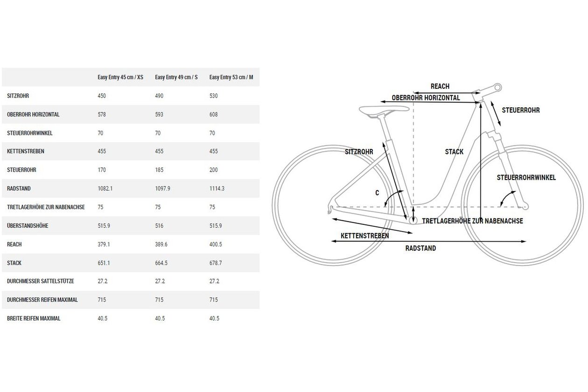This screenshot has width=588, height=392.
Task: Click the Easy Entry 45 cm / XS column header
Action: pyautogui.click(x=117, y=77)
